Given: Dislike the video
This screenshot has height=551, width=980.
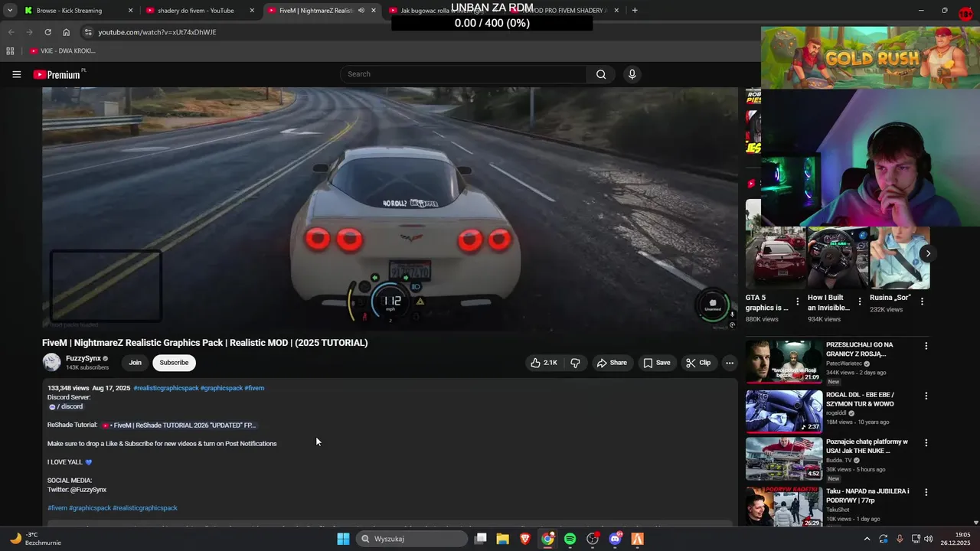Looking at the screenshot, I should [x=575, y=363].
